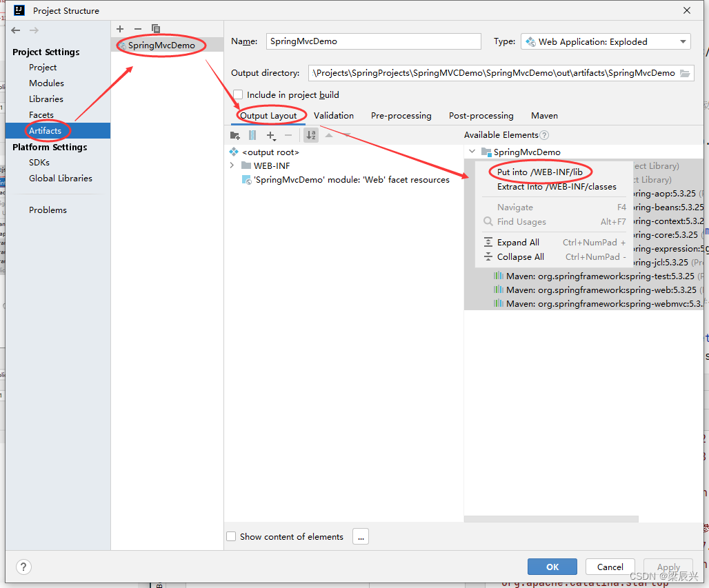Expand the WEB-INF folder node
The image size is (709, 588).
[x=232, y=165]
